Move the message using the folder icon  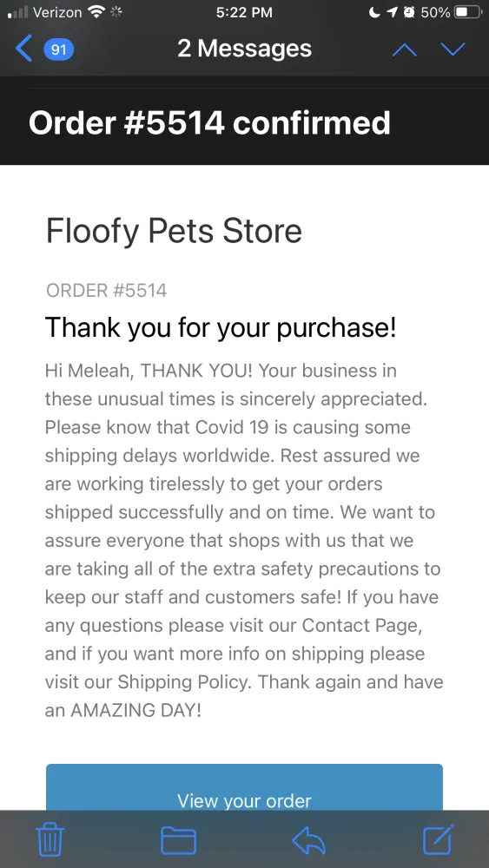click(178, 840)
